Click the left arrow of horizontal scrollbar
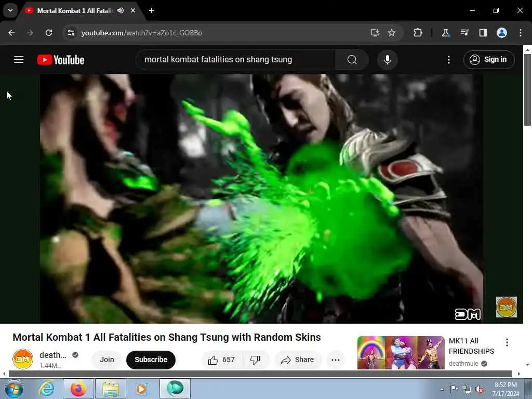This screenshot has height=399, width=532. (x=4, y=374)
